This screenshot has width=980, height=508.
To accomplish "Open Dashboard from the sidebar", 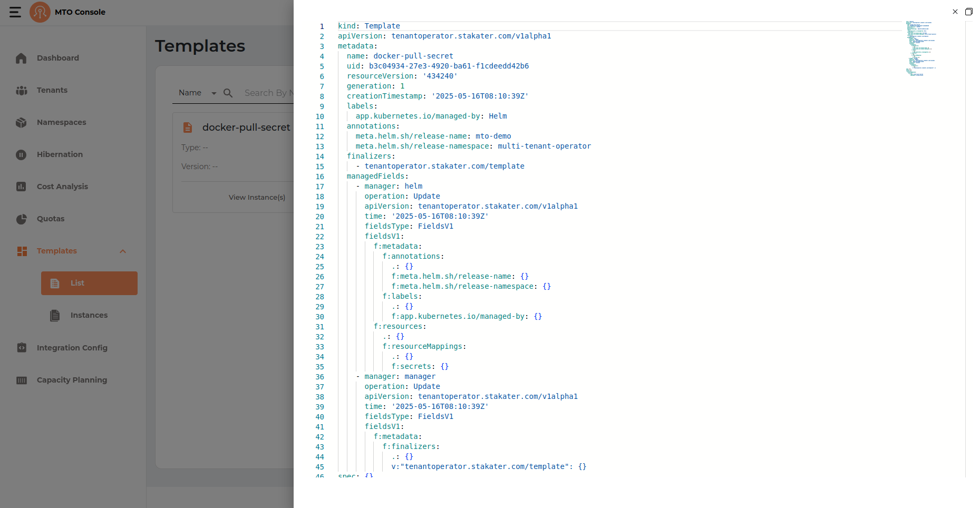I will (x=57, y=58).
